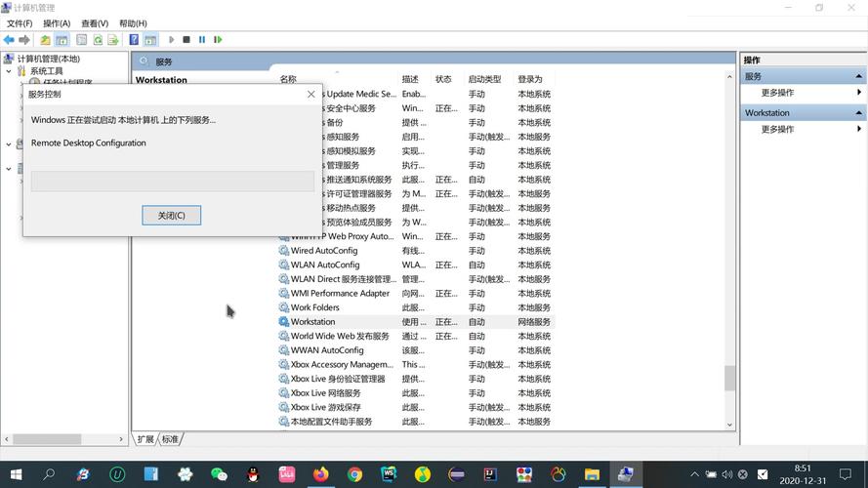Click the 计算机管理(本地) root node icon
Screen dimensions: 868x488
(x=9, y=59)
